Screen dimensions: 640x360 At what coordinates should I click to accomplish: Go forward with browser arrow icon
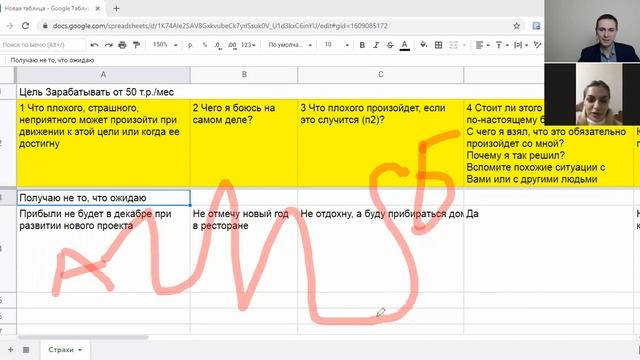9,26
